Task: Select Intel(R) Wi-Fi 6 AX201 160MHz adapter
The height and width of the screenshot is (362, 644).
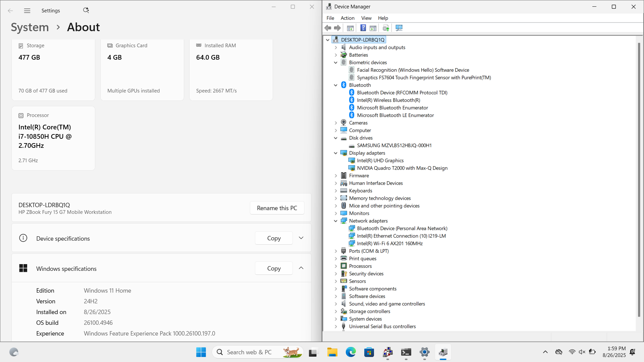Action: (x=390, y=244)
